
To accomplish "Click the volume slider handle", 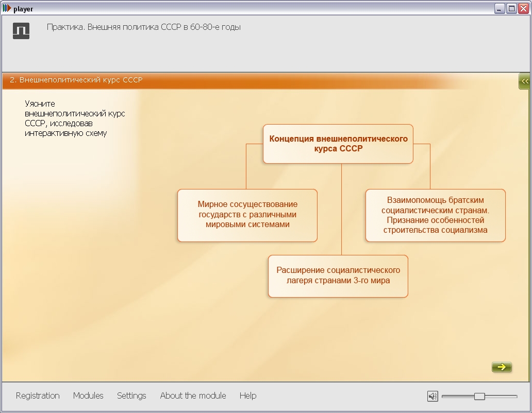I will [x=479, y=396].
